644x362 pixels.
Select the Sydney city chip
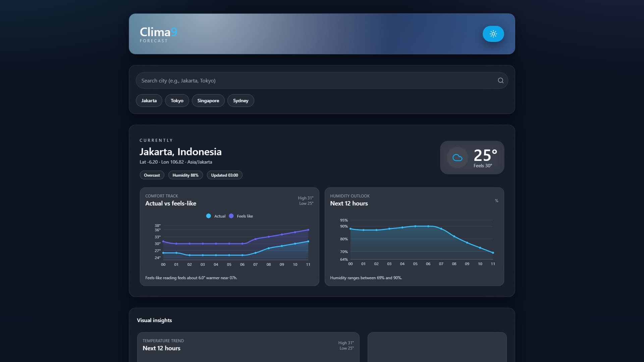[240, 101]
